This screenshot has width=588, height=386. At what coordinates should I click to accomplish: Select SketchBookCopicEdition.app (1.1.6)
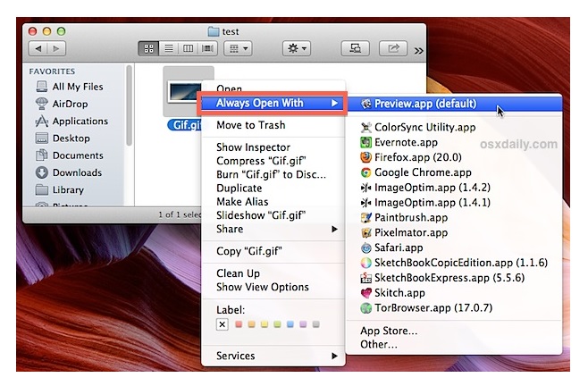454,263
